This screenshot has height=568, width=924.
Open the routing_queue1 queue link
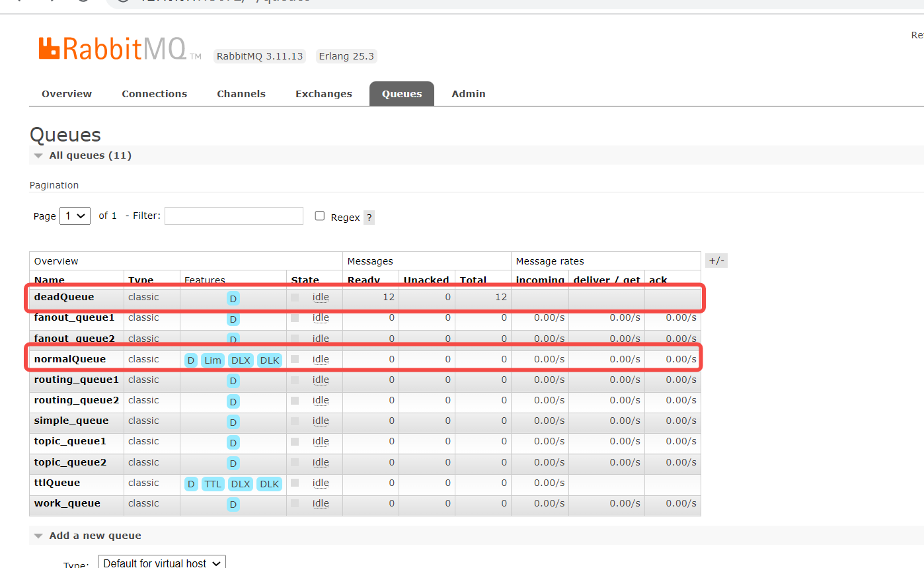pyautogui.click(x=77, y=380)
